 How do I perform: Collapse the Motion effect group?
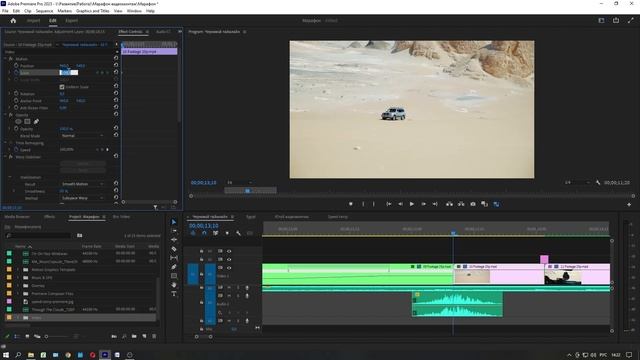(5, 59)
